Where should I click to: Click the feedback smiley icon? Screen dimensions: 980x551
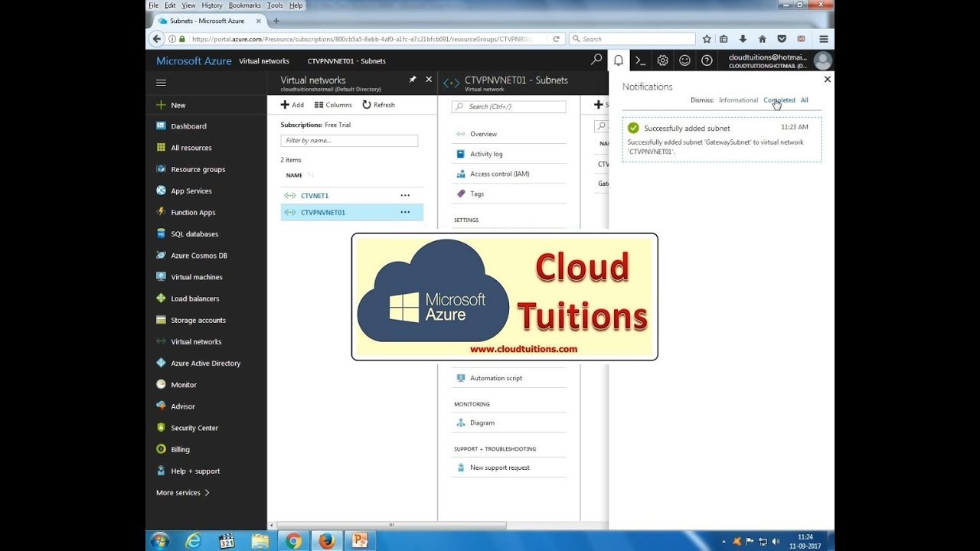(x=685, y=60)
